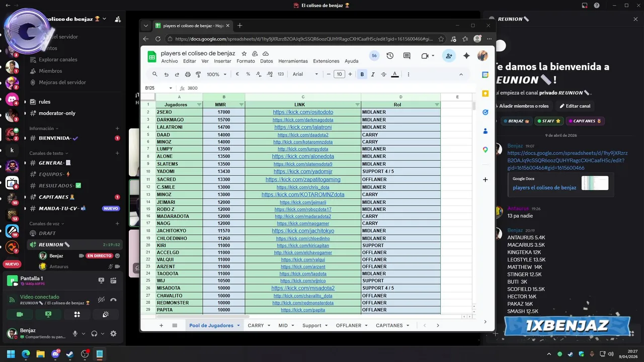This screenshot has width=644, height=362.
Task: Apply percent number format
Action: pyautogui.click(x=248, y=74)
